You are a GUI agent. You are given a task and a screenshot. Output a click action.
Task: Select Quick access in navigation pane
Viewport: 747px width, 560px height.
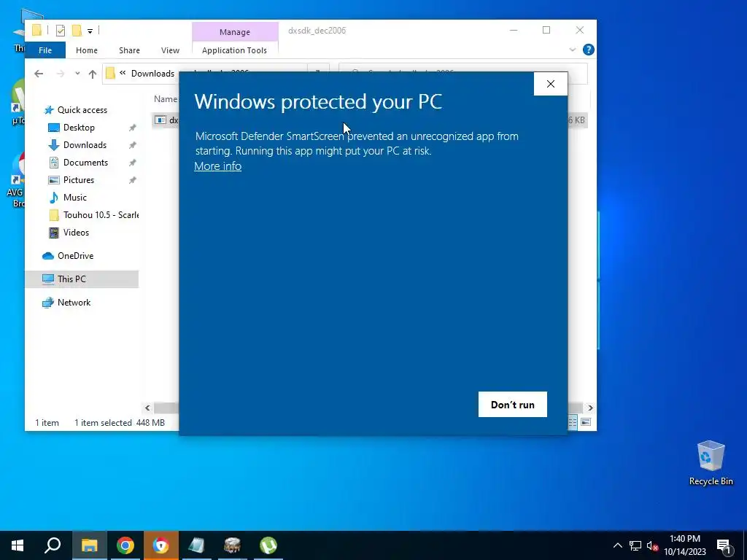pyautogui.click(x=82, y=110)
